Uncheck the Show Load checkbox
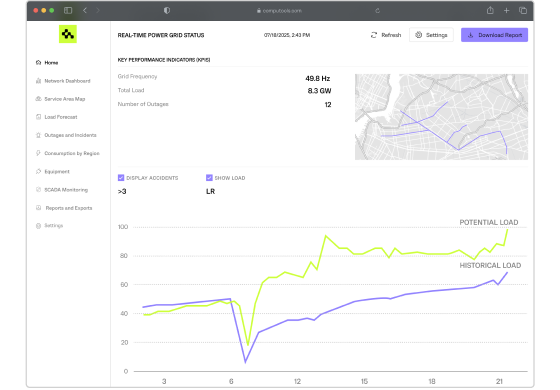Viewport: 560px width, 390px height. pos(209,178)
